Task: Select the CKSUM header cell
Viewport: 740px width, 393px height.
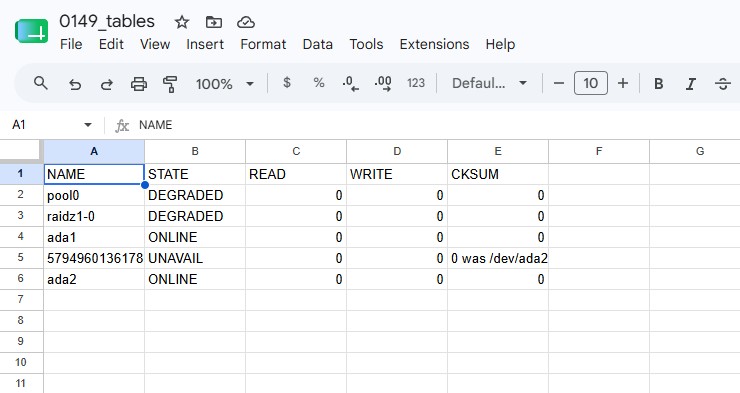Action: [x=498, y=174]
